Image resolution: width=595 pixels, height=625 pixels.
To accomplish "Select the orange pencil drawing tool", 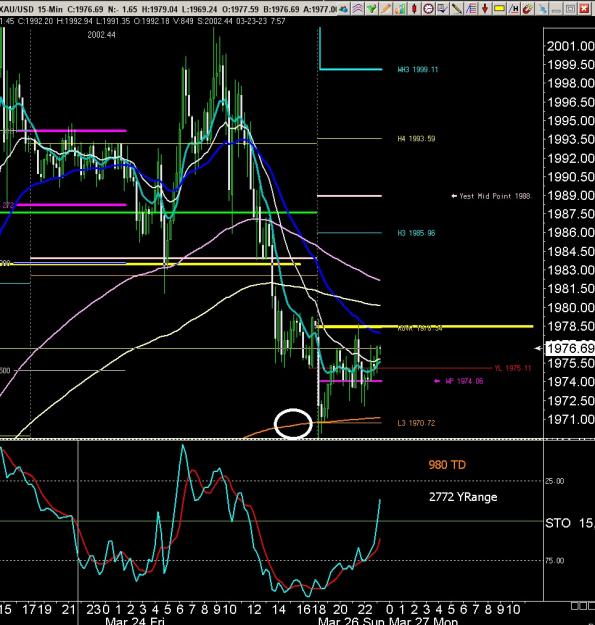I will point(385,8).
